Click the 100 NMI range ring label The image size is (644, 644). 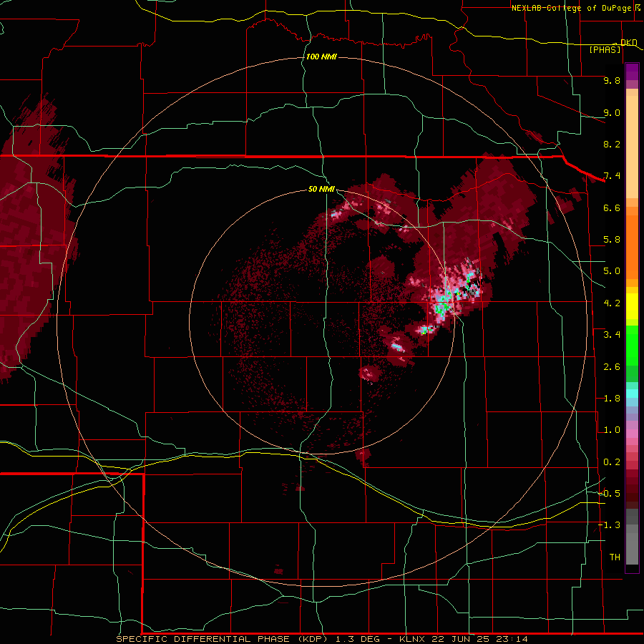pyautogui.click(x=321, y=57)
